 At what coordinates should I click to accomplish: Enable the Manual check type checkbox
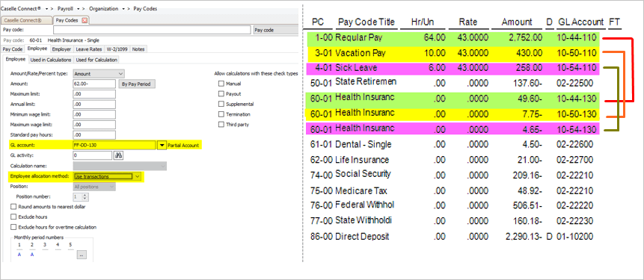pyautogui.click(x=221, y=84)
